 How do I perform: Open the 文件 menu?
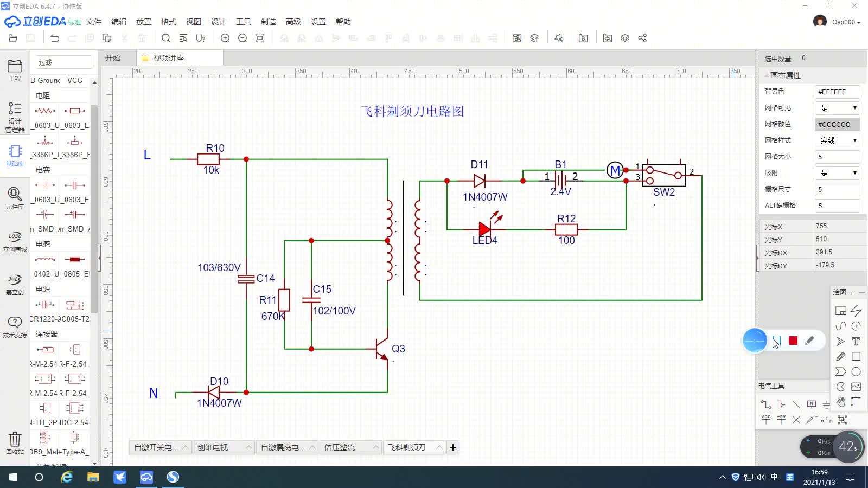tap(94, 22)
